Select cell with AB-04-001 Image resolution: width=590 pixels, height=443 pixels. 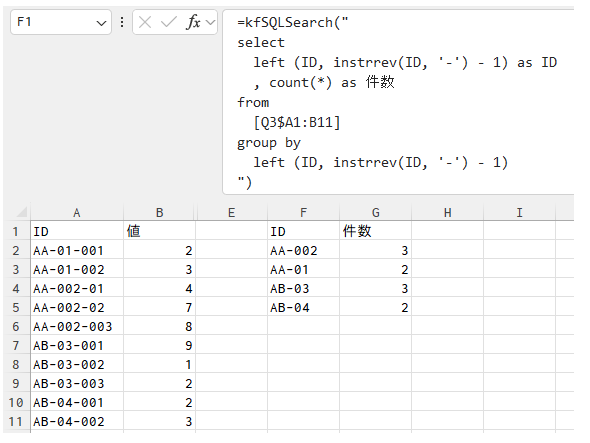tap(77, 402)
